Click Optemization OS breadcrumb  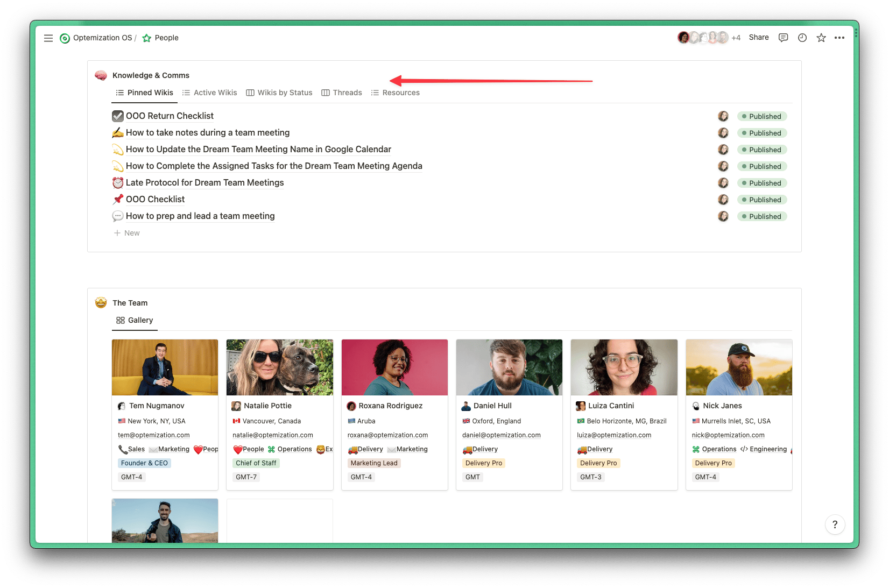(x=102, y=38)
